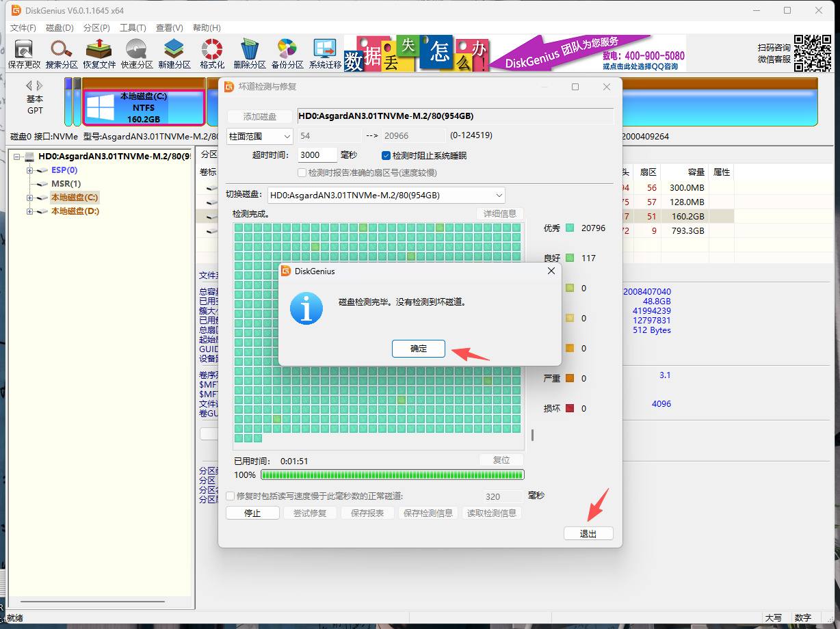
Task: Open the View (查看) menu
Action: (x=169, y=28)
